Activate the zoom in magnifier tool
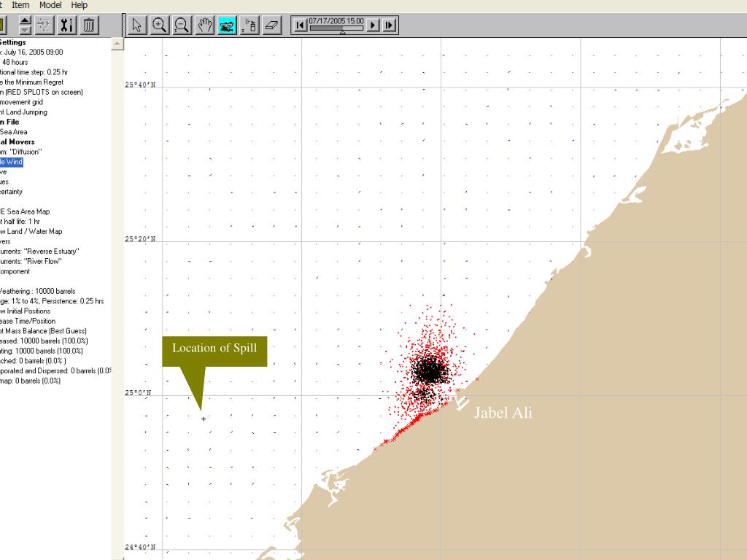Image resolution: width=747 pixels, height=560 pixels. click(159, 26)
